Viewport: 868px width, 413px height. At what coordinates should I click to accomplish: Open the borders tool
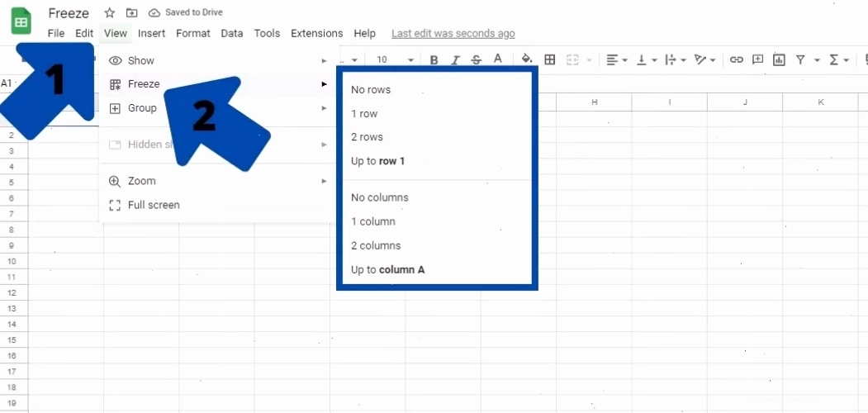click(550, 59)
